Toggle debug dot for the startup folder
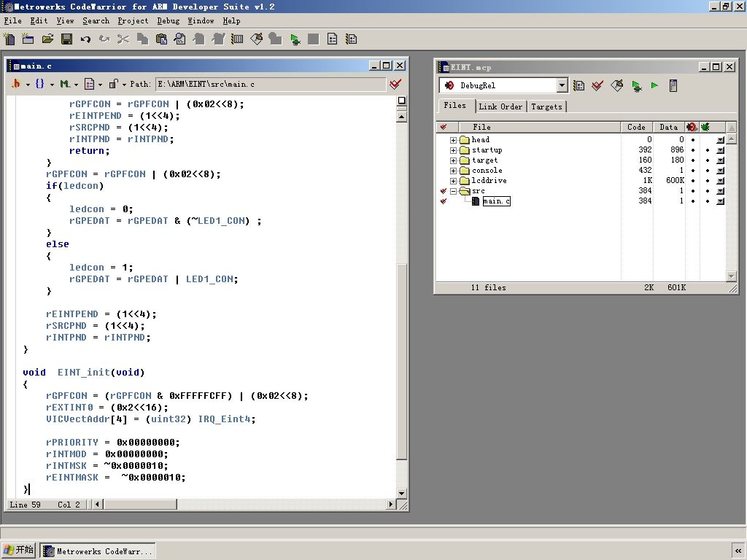This screenshot has height=560, width=747. 708,150
